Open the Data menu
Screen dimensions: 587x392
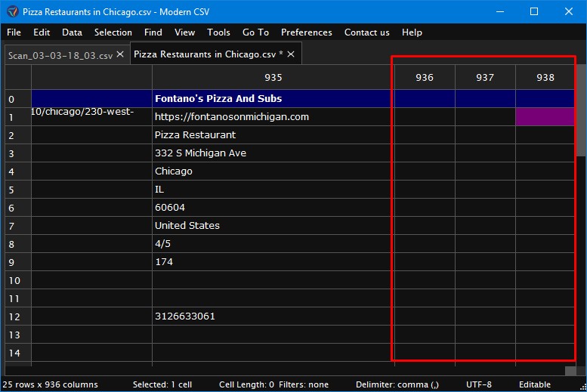coord(72,32)
